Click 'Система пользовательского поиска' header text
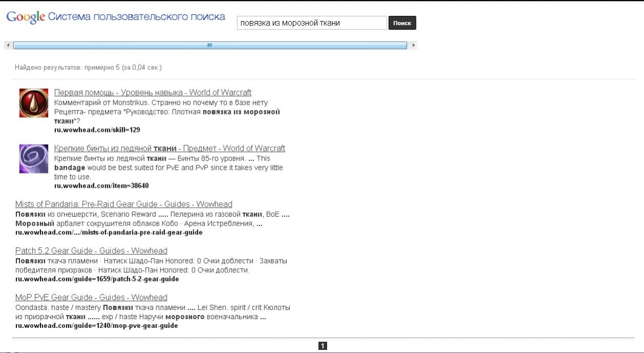 136,17
